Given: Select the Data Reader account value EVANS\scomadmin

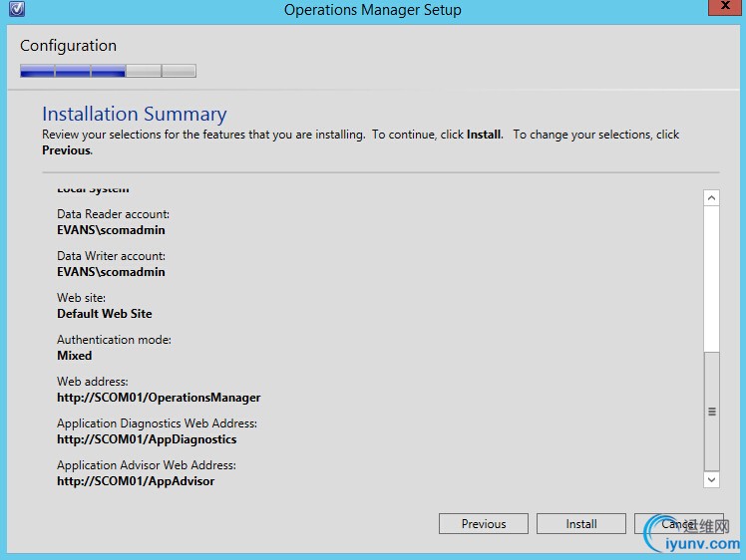Looking at the screenshot, I should coord(111,230).
